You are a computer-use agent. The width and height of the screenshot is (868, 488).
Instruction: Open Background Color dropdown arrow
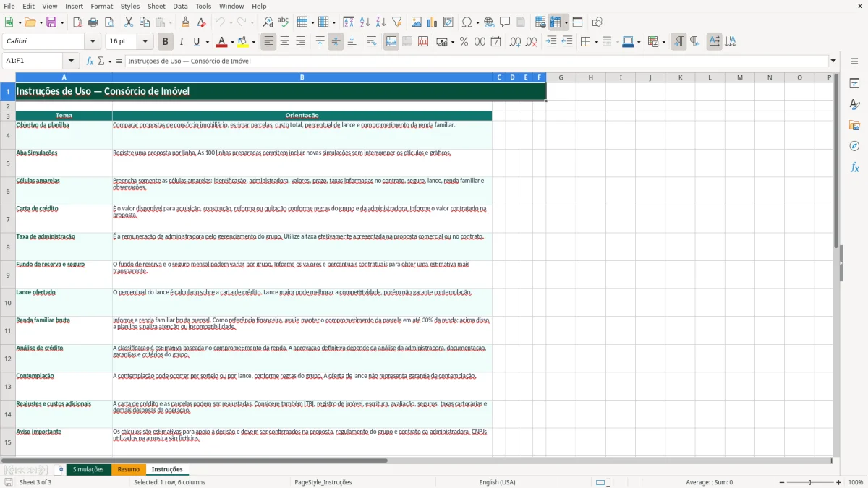click(x=253, y=42)
